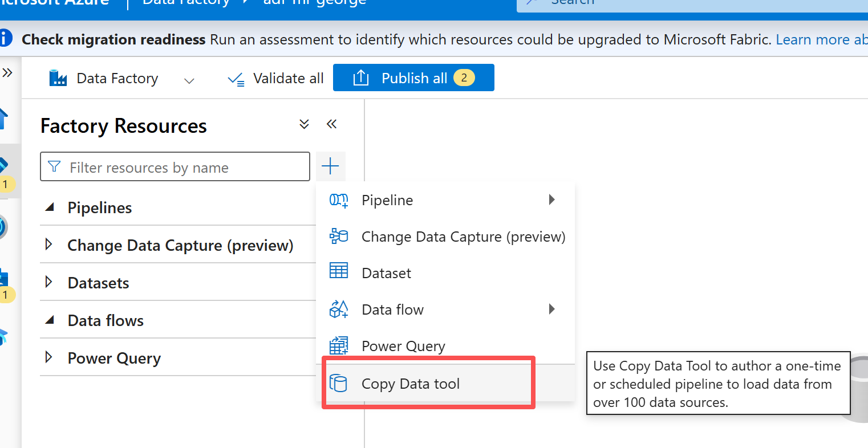Expand the Power Query tree node
The height and width of the screenshot is (448, 868).
tap(49, 357)
